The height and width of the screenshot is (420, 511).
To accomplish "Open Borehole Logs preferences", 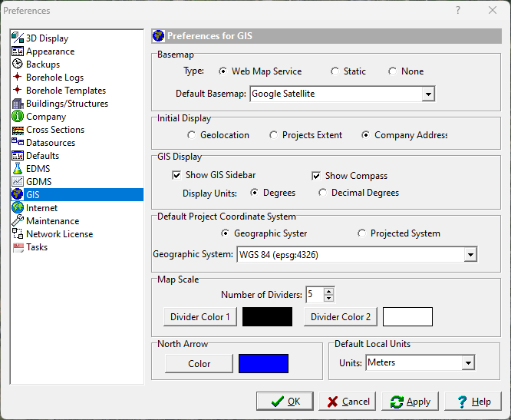I will (54, 78).
